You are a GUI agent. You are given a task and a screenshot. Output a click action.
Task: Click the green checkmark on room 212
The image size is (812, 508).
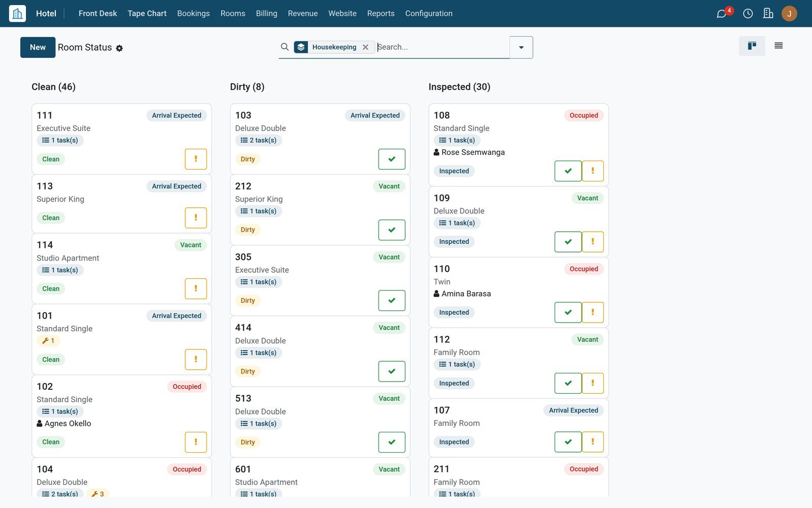(392, 230)
